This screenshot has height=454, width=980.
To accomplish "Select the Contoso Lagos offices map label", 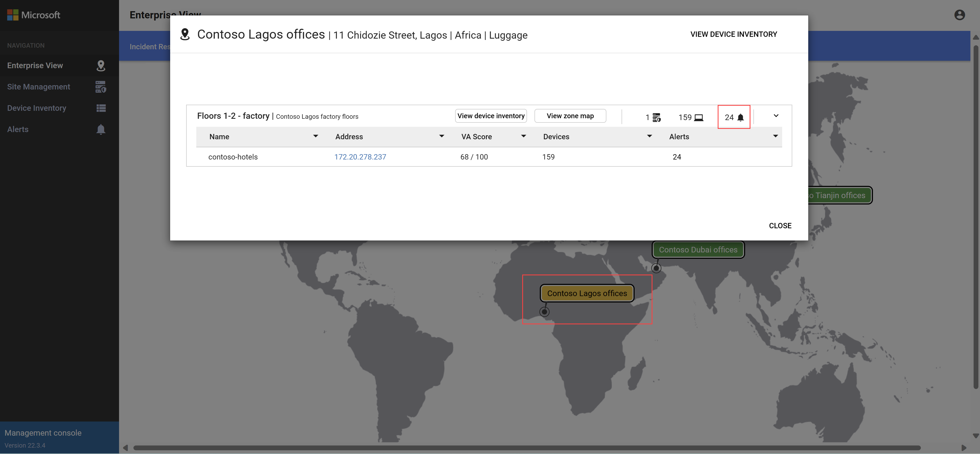I will [x=586, y=293].
